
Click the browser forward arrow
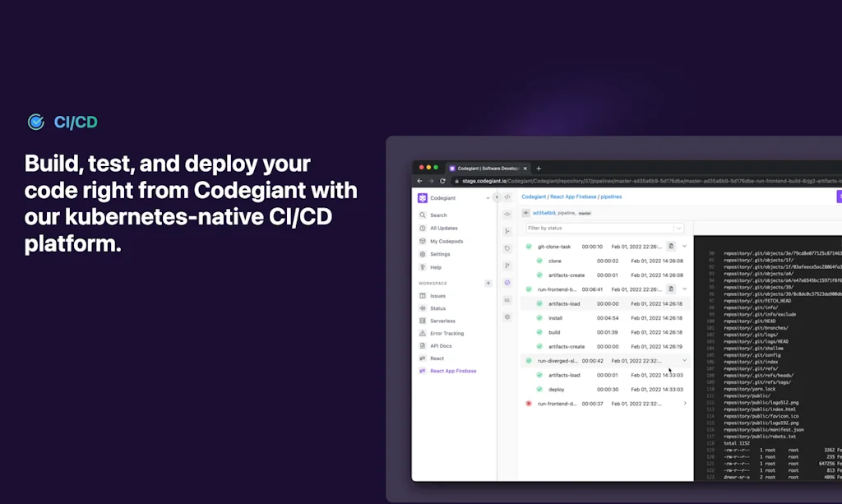431,182
